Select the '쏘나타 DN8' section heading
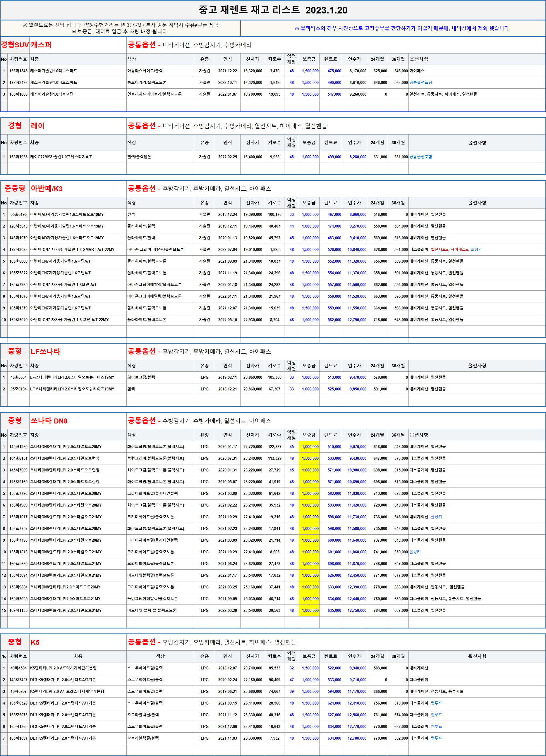The image size is (546, 756). click(49, 421)
